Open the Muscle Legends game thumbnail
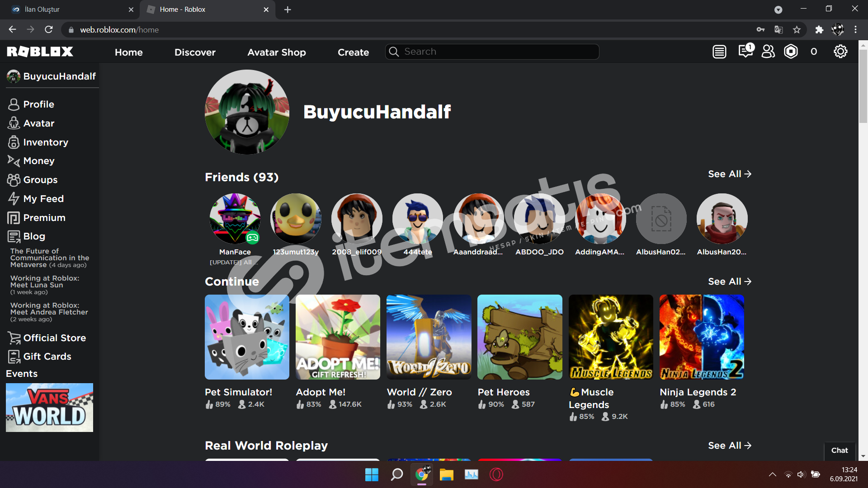Screen dimensions: 868x488 point(611,337)
